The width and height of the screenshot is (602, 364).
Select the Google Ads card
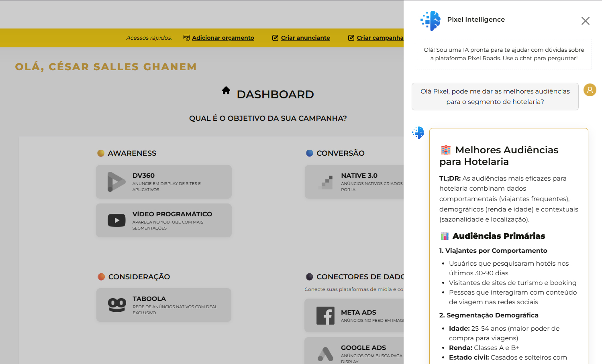tap(354, 351)
